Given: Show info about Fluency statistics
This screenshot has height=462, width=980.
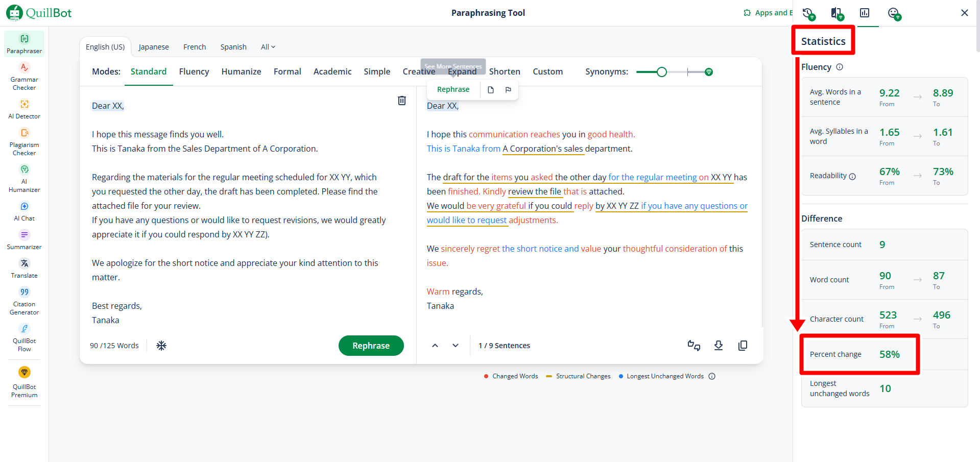Looking at the screenshot, I should pos(840,67).
